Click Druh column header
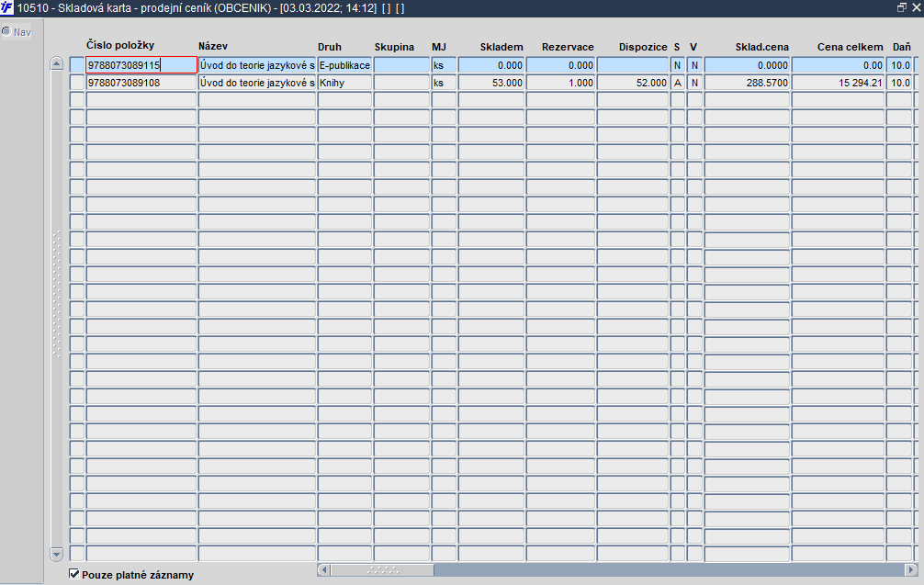The image size is (924, 585). pos(330,47)
